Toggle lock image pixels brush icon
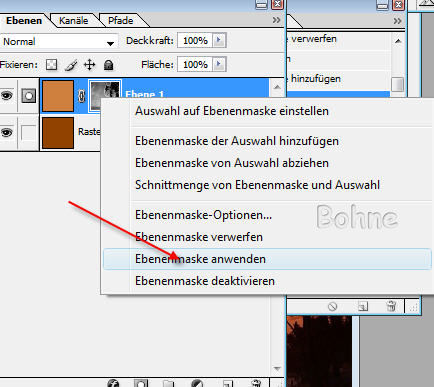The width and height of the screenshot is (434, 387). pos(71,65)
